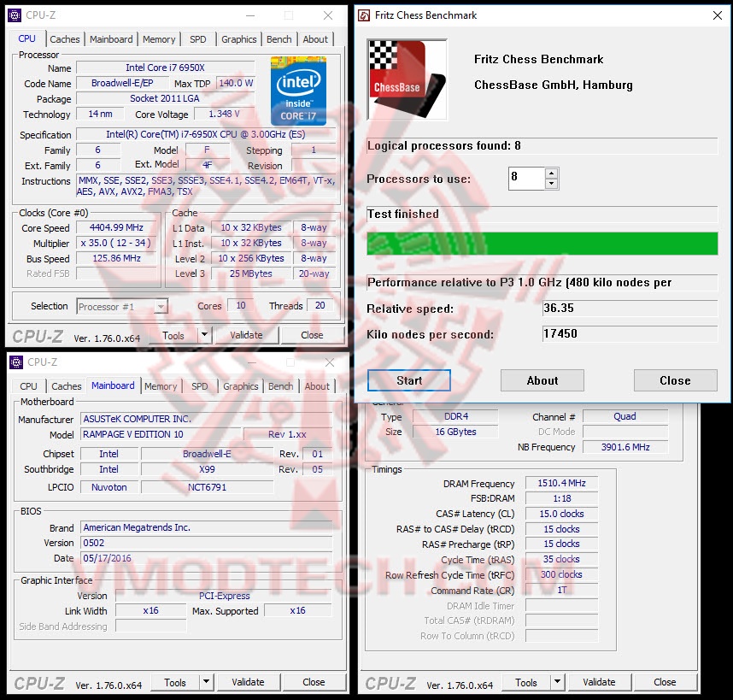Open Memory tab in Mainboard CPU-Z window
Viewport: 733px width, 700px height.
[x=161, y=386]
